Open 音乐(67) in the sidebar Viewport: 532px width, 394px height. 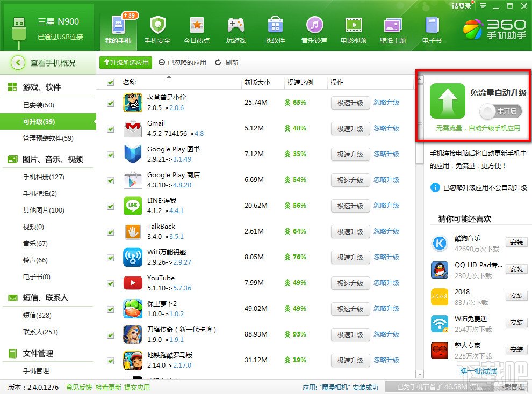[35, 244]
